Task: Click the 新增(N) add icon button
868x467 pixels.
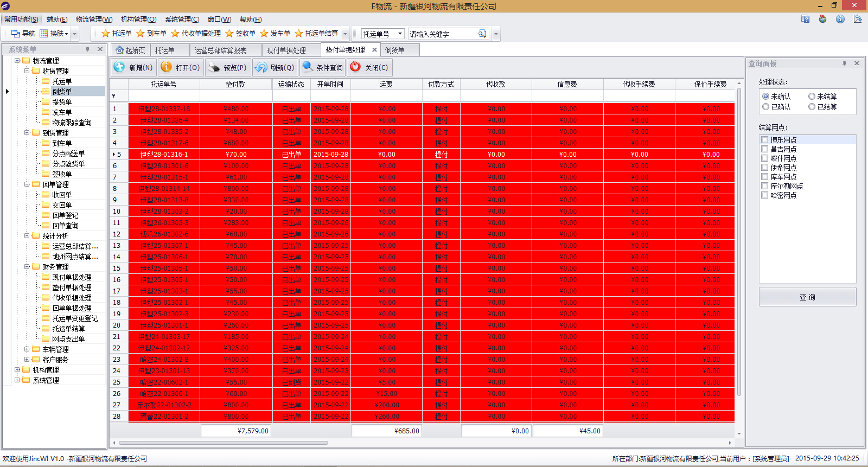Action: (119, 67)
